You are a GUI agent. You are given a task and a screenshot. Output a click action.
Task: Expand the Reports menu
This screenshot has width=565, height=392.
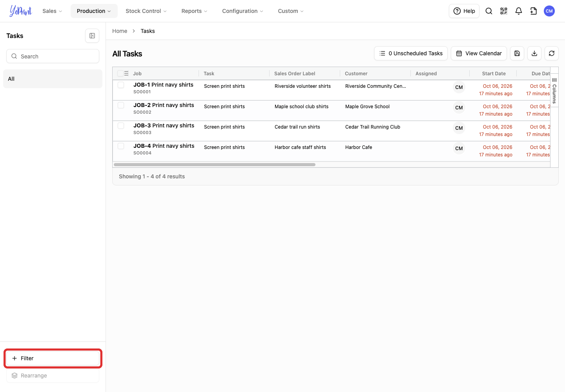click(194, 11)
